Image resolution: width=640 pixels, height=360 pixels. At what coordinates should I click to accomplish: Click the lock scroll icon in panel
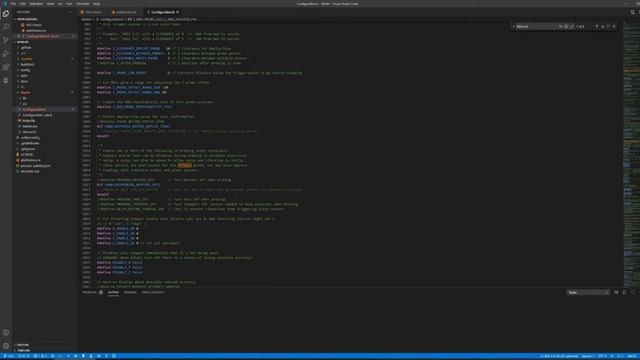624,292
